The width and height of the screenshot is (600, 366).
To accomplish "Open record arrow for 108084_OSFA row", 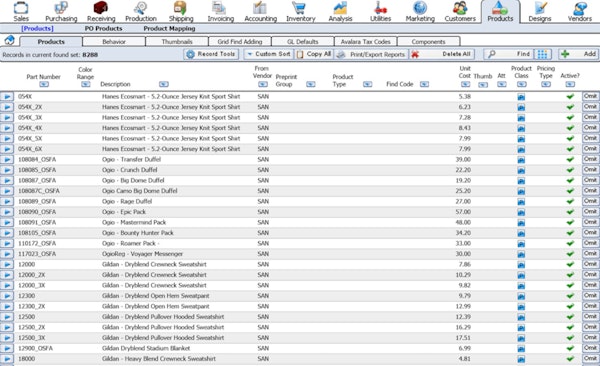I will click(x=7, y=160).
